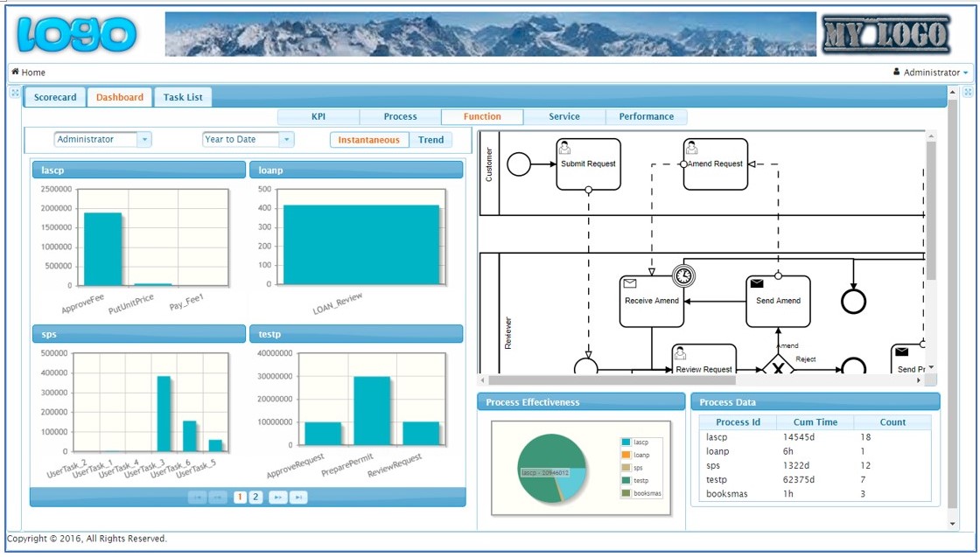The width and height of the screenshot is (980, 557).
Task: Click the booksmas legend color swatch
Action: tap(626, 493)
